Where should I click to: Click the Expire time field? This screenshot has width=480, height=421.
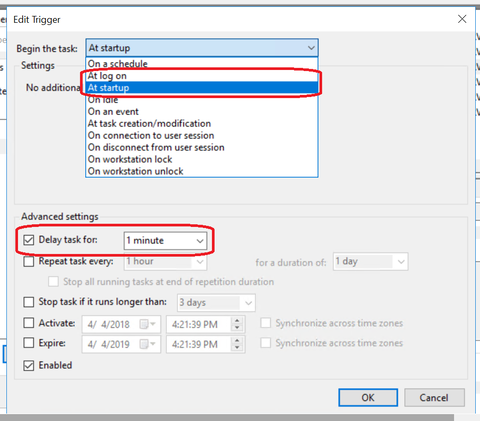click(x=199, y=344)
